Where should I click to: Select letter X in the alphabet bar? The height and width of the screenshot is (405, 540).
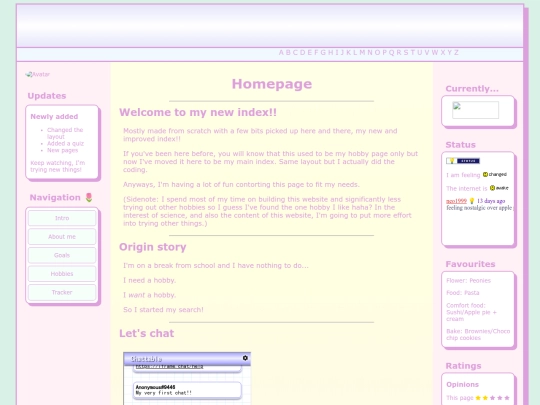click(443, 52)
